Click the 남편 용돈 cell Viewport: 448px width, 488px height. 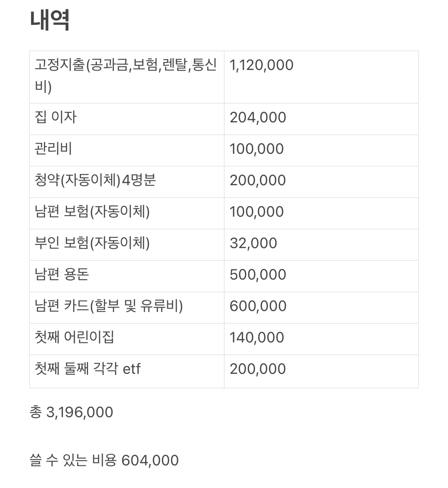127,276
